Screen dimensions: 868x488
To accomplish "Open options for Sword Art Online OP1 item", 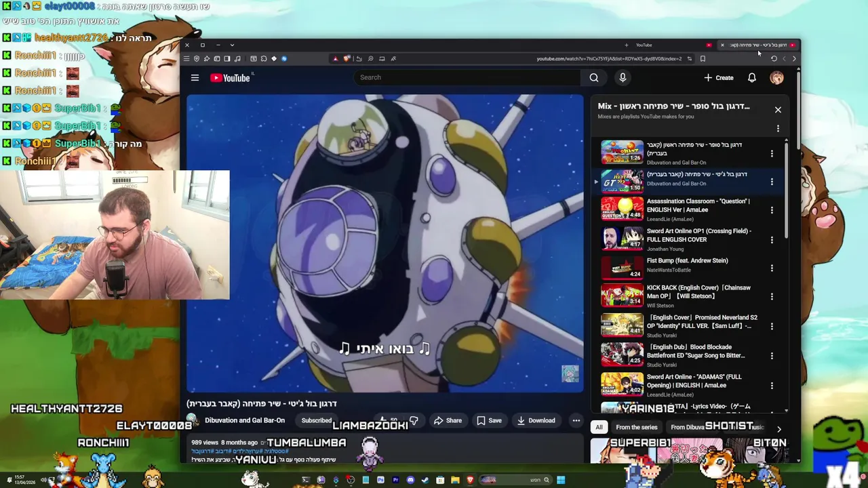I will pos(772,239).
